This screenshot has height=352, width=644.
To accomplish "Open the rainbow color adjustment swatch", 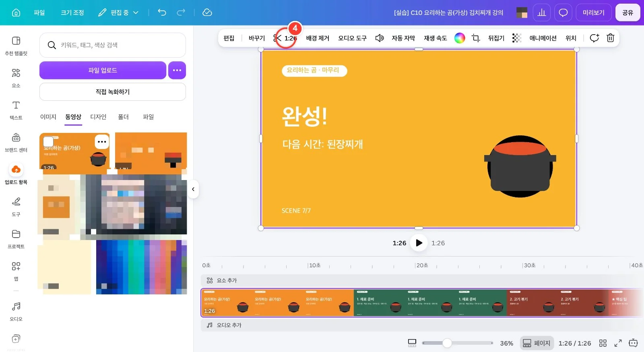I will tap(460, 38).
